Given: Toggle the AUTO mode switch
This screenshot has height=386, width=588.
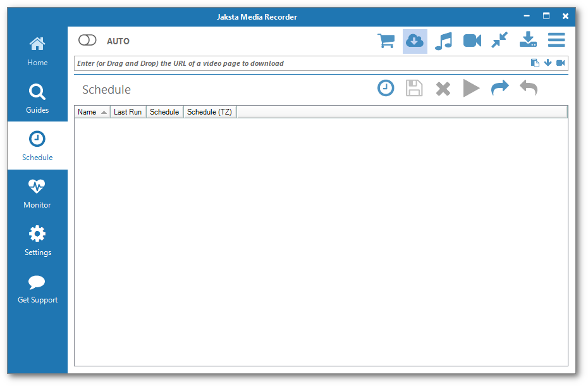Looking at the screenshot, I should click(87, 40).
